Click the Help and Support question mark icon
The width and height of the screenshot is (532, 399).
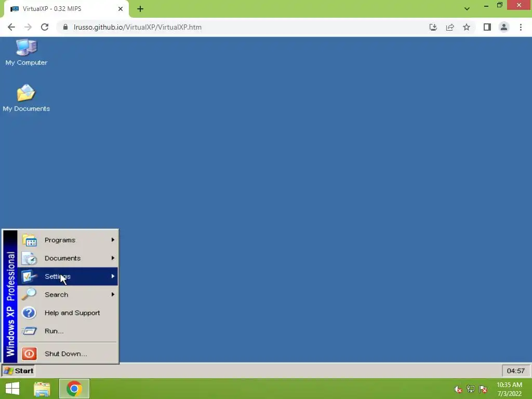click(29, 313)
